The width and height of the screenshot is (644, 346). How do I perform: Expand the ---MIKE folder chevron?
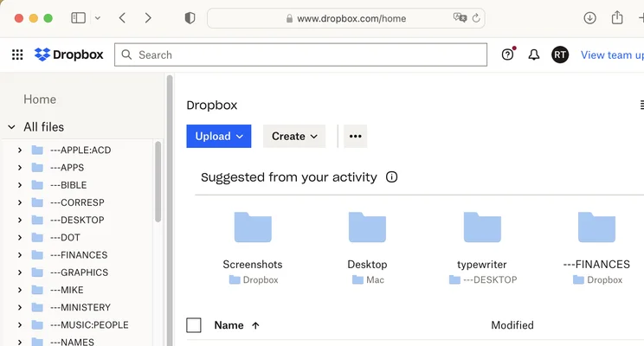[x=19, y=290]
